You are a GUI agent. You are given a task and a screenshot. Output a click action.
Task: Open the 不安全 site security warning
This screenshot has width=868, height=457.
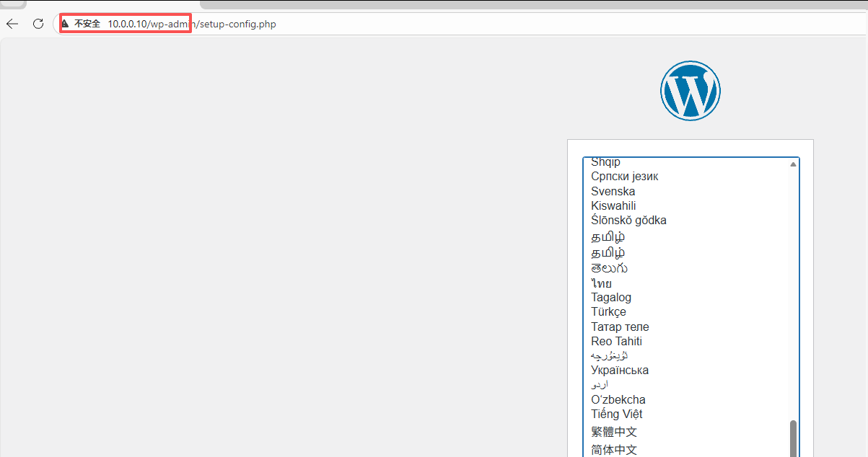81,24
